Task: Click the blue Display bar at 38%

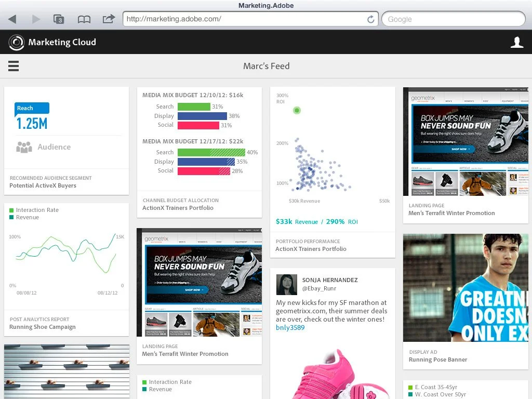Action: pyautogui.click(x=202, y=116)
